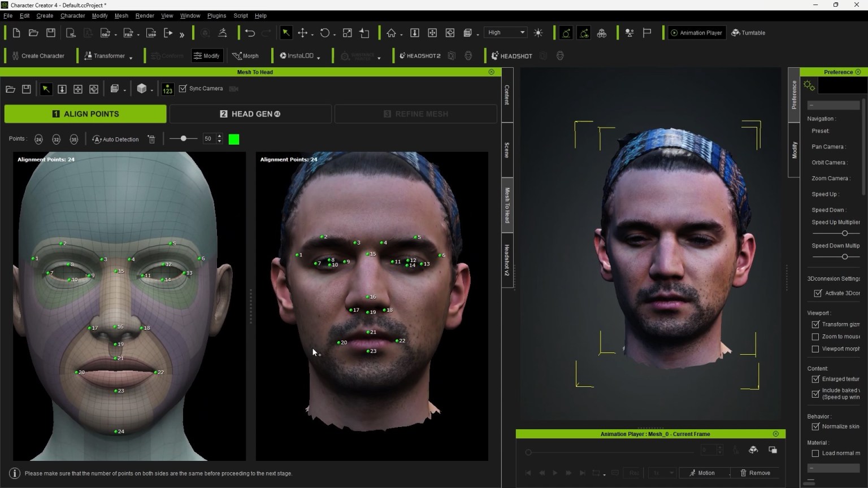Select the 35 alignment points preset
Screen dimensions: 868x488
(x=73, y=139)
